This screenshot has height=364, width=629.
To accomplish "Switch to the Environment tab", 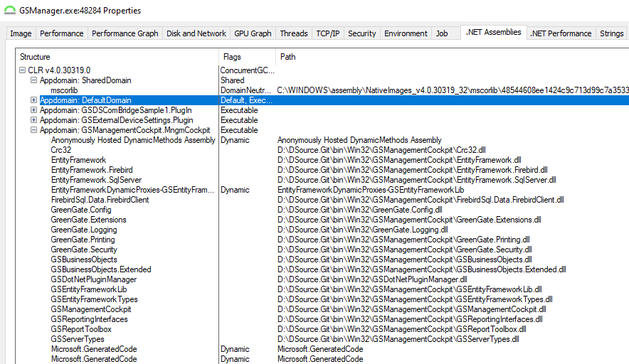I will point(406,33).
